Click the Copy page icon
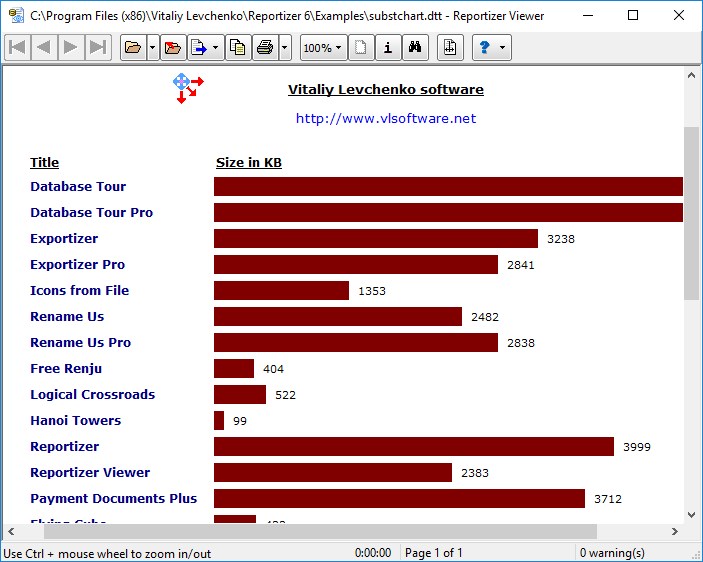Screen dimensions: 703x562 click(237, 47)
